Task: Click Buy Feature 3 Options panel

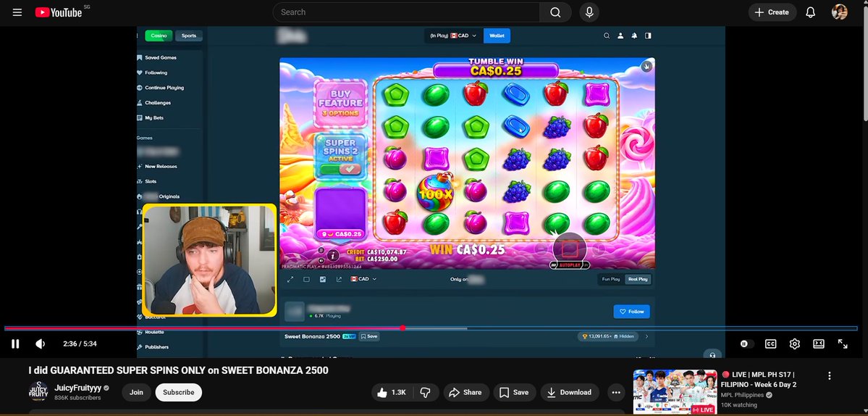Action: (x=340, y=103)
